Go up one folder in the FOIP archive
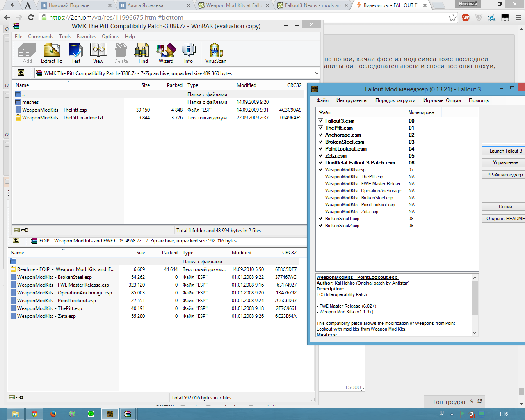The image size is (525, 420). coord(16,241)
